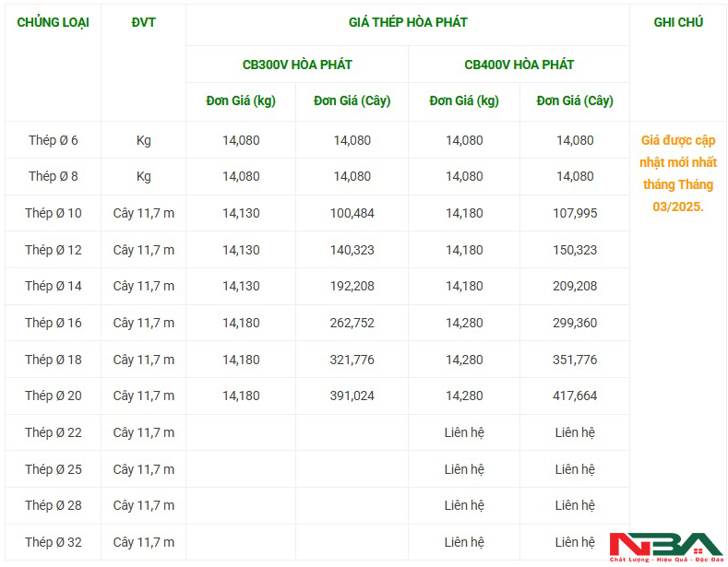Click the 417,664 price cell

(575, 396)
